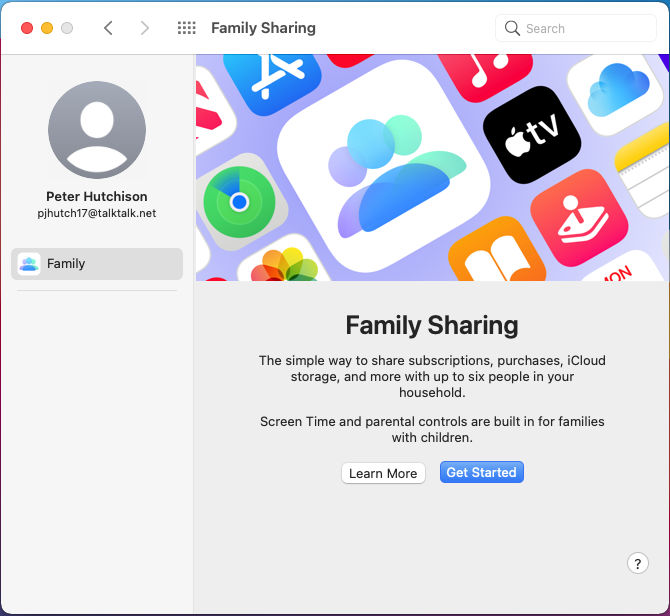The image size is (670, 616).
Task: Click the Apple Arcade icon
Action: coord(578,216)
